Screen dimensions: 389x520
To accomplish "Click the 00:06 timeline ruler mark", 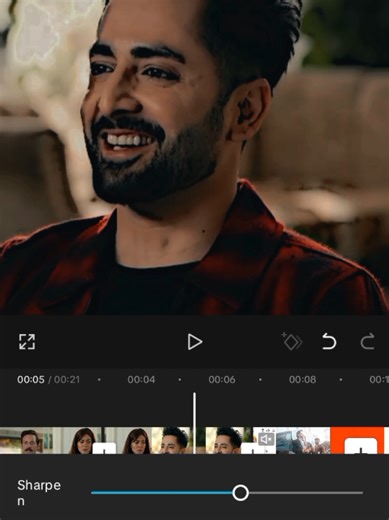I will tap(222, 380).
